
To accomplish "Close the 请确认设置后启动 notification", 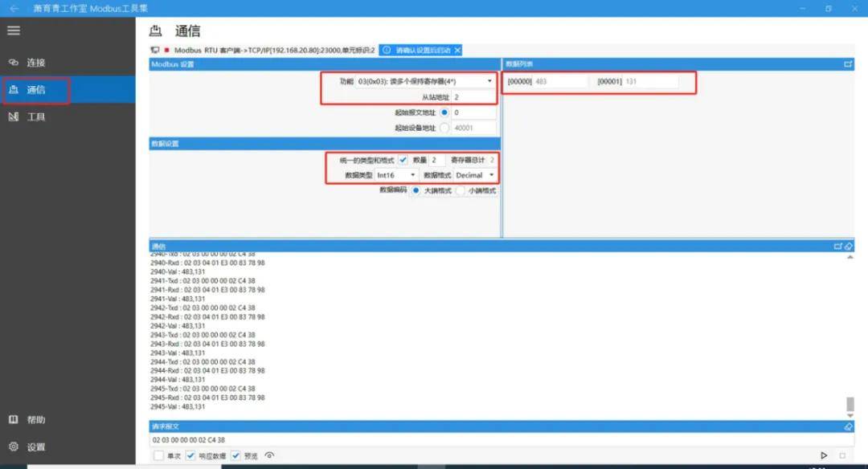I will pyautogui.click(x=457, y=50).
